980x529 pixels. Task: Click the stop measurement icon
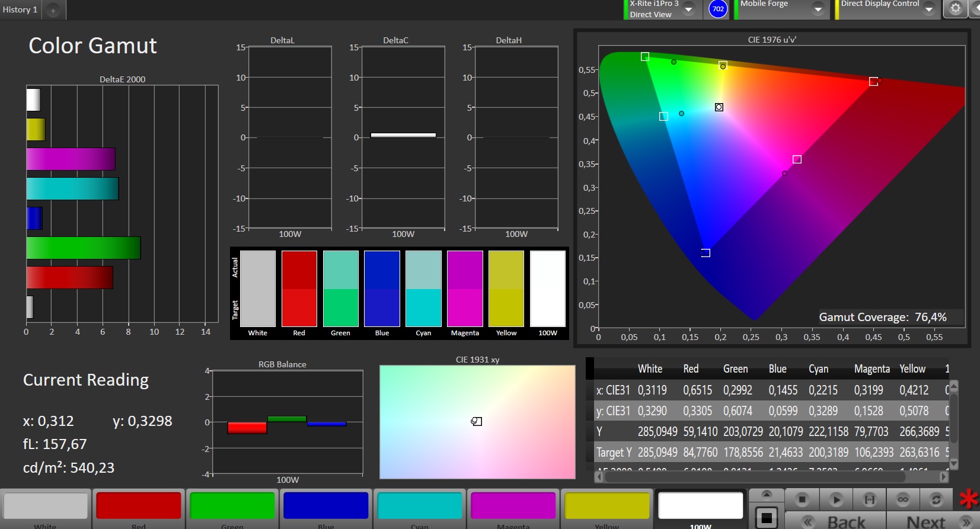(802, 499)
